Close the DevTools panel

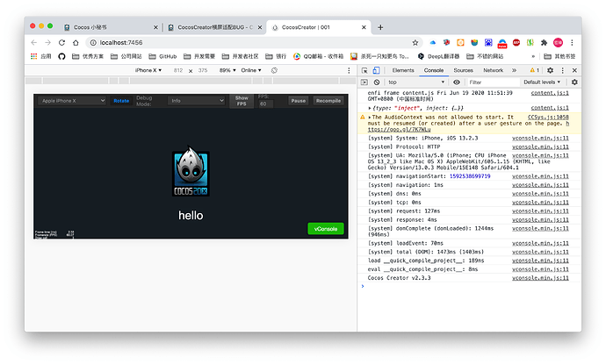pos(574,70)
